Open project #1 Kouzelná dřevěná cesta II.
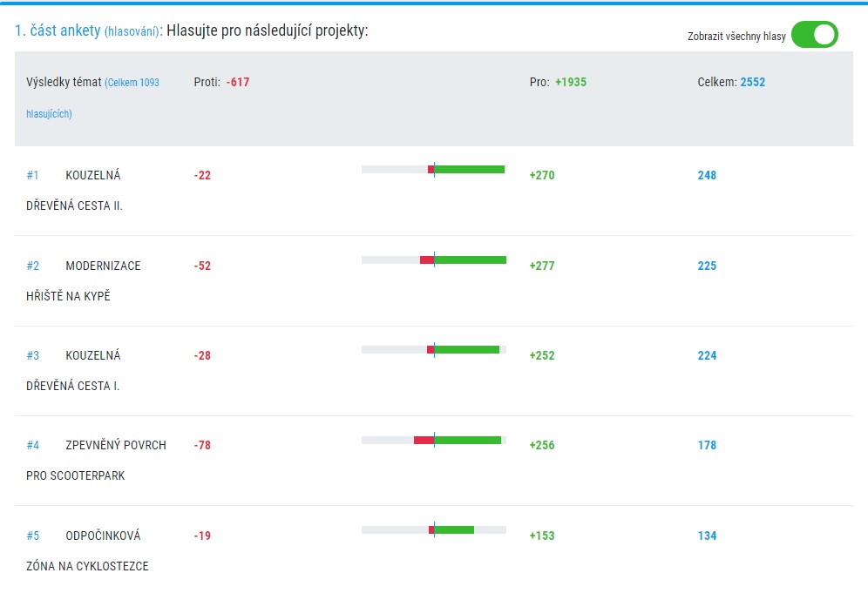 tap(74, 191)
